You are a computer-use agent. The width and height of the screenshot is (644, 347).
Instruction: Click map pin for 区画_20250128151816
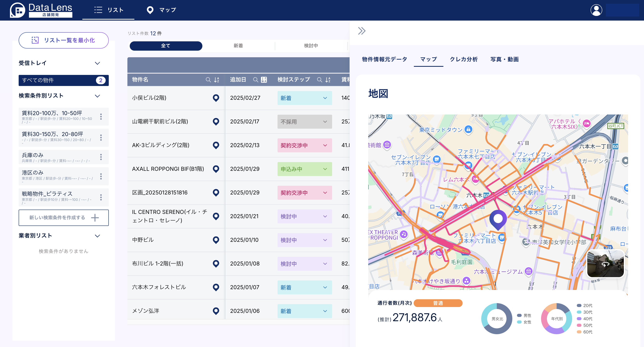point(216,193)
